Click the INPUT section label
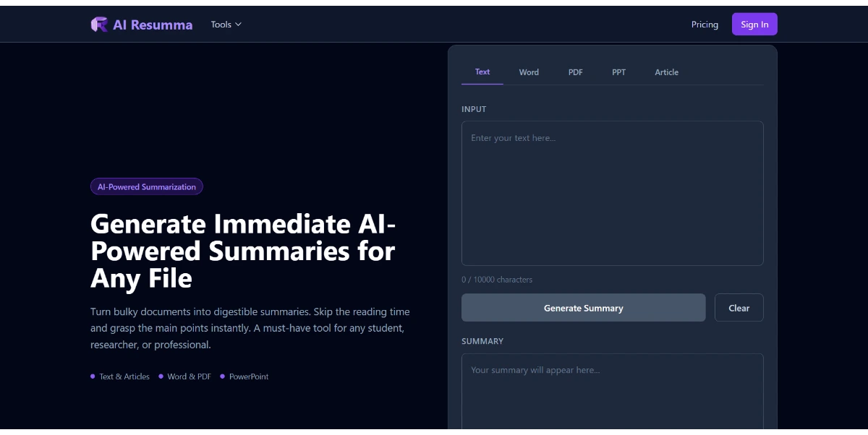This screenshot has width=868, height=435. tap(474, 109)
